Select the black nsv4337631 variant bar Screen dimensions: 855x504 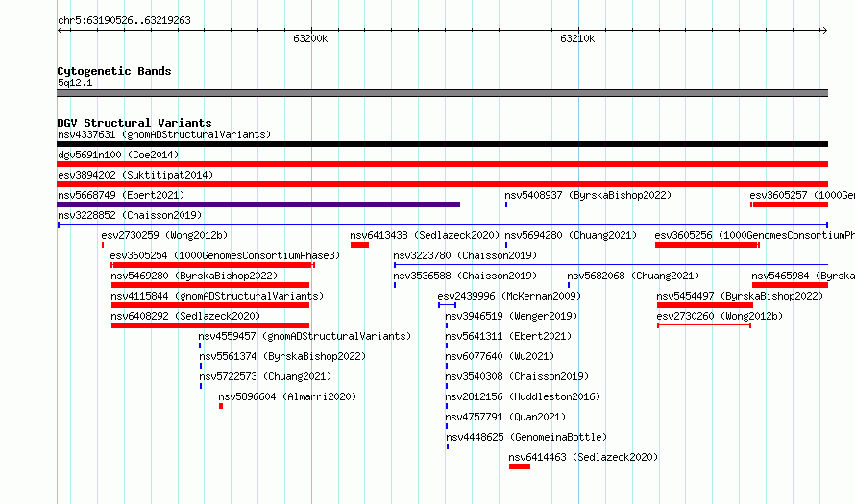[x=442, y=144]
